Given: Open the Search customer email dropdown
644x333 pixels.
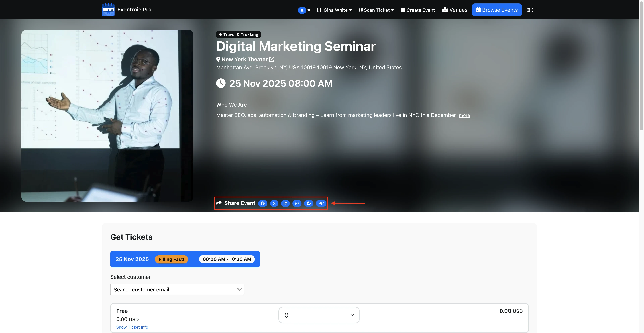Looking at the screenshot, I should click(177, 290).
